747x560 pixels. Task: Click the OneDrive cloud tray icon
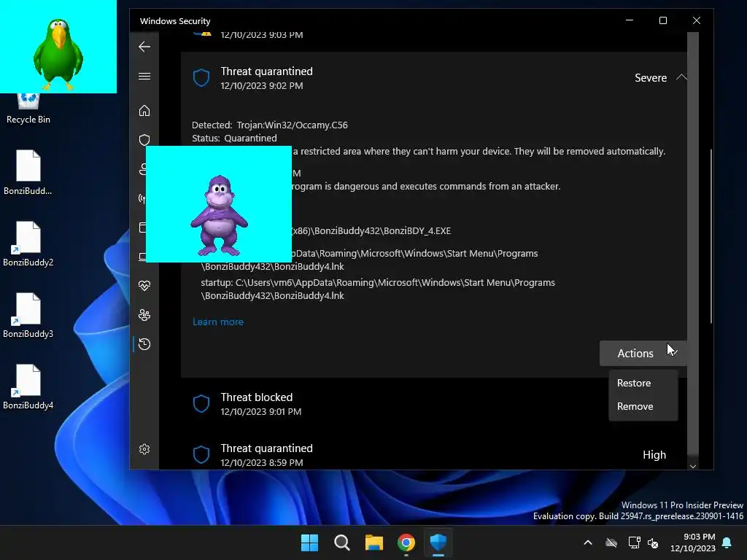(x=611, y=542)
